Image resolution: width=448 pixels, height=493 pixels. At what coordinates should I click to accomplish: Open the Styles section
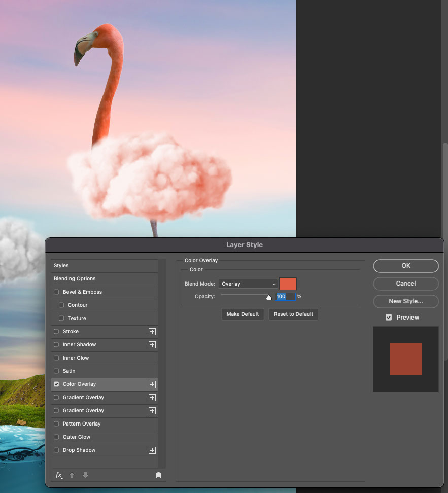[x=61, y=266]
